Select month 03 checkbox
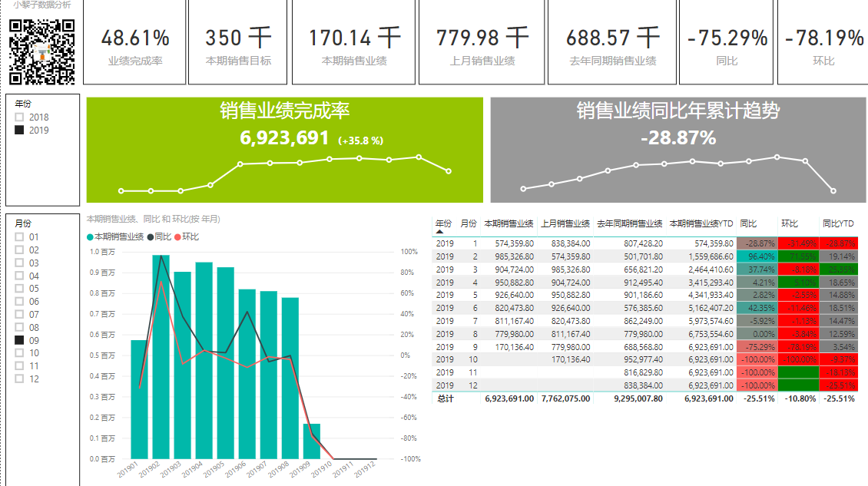 [19, 263]
